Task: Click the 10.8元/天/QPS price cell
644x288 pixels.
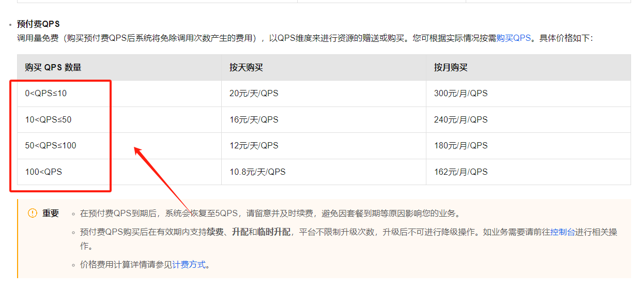Action: [x=324, y=172]
